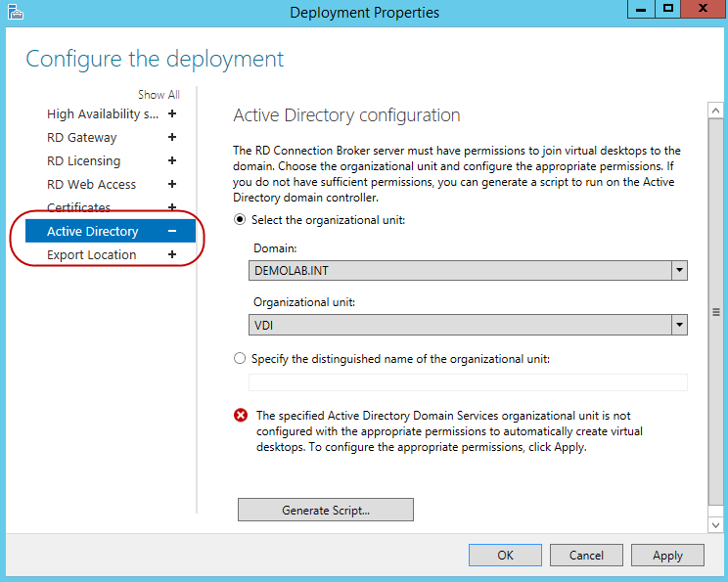Open the Organizational unit dropdown showing VDI
This screenshot has width=728, height=582.
click(x=679, y=325)
